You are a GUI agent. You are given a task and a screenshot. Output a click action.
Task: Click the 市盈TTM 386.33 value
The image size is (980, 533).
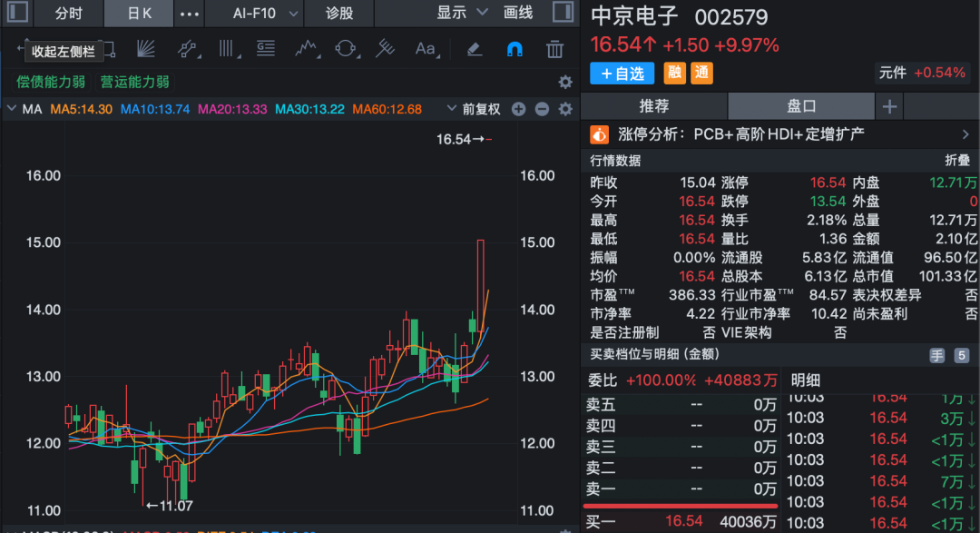(691, 295)
